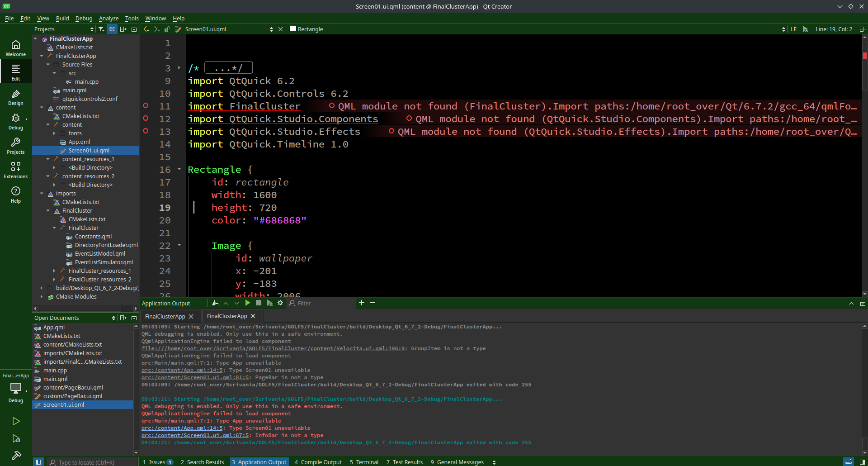
Task: Open the Open Documents view dropdown
Action: pyautogui.click(x=75, y=318)
